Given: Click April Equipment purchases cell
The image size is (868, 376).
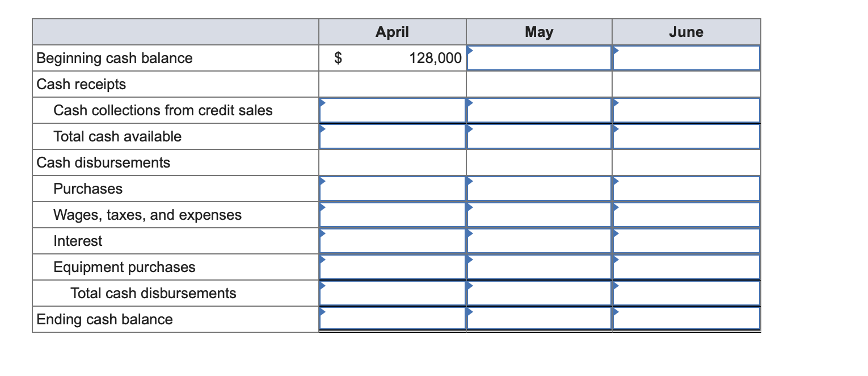Looking at the screenshot, I should (x=393, y=267).
